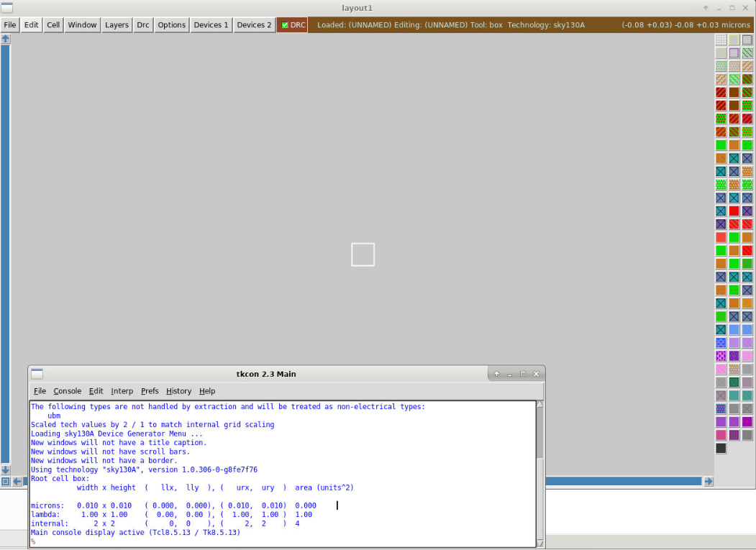Screen dimensions: 756x550
Task: Click the 'Tool: box' status text
Action: point(486,25)
